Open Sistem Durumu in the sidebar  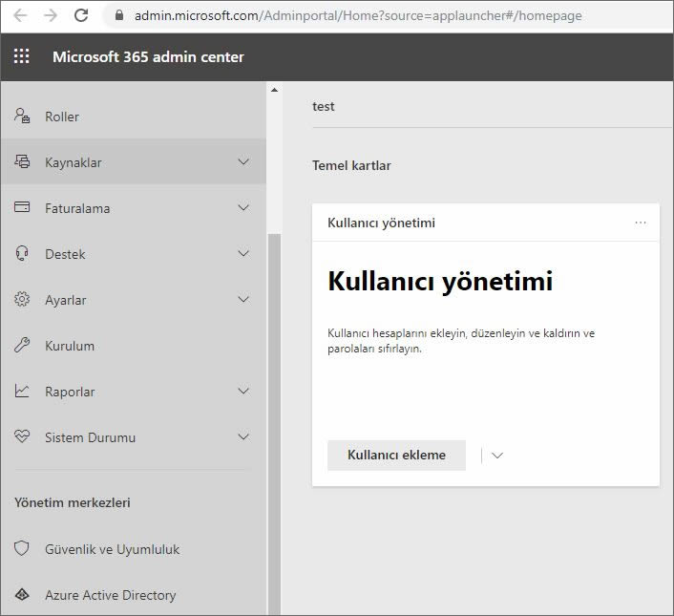coord(134,437)
